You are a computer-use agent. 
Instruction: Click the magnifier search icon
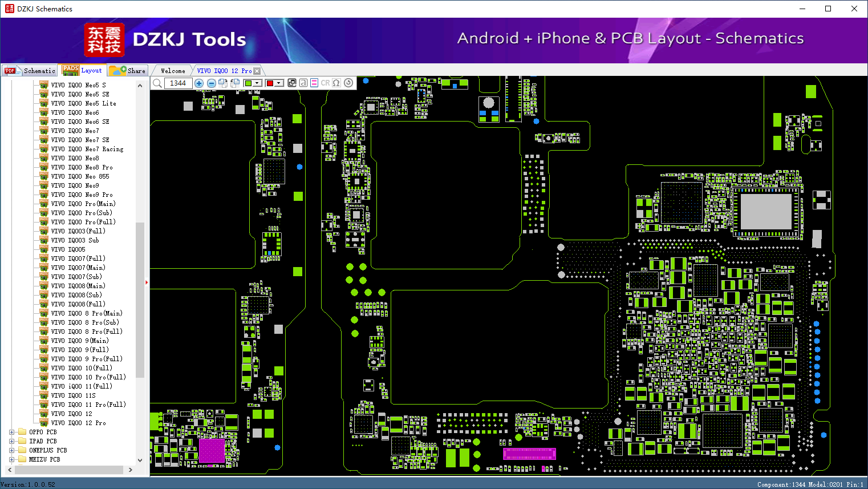(x=157, y=83)
